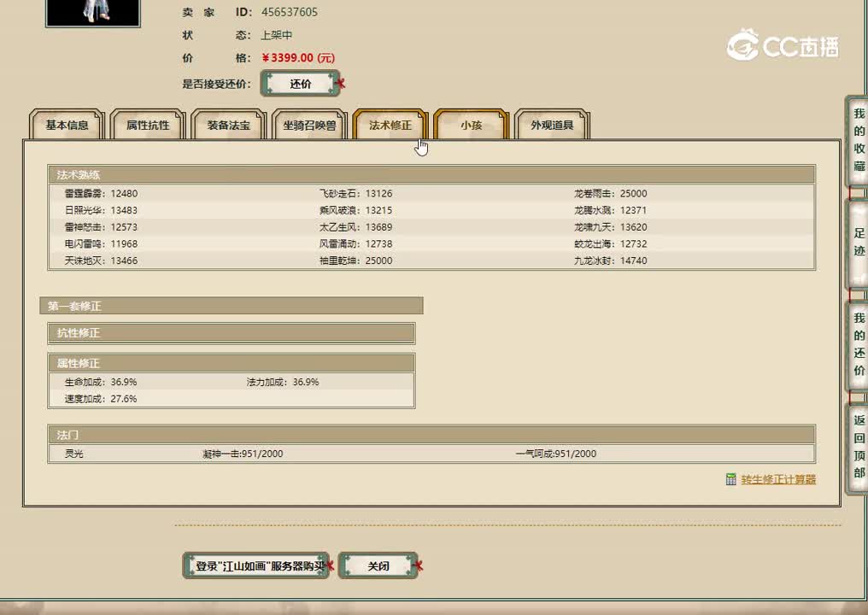Switch to the 外观道具 tab
Screen dimensions: 868x615
551,125
